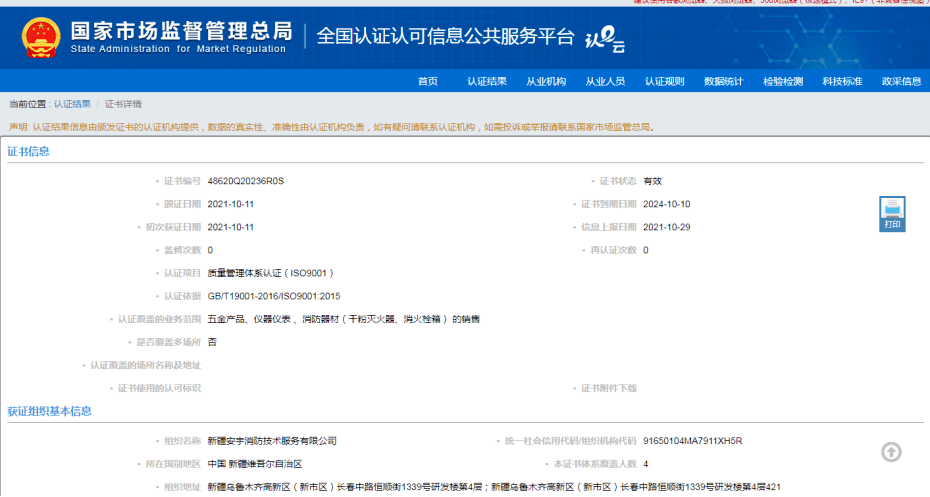The image size is (930, 497).
Task: Click the 初次获证日期 label
Action: coord(173,227)
